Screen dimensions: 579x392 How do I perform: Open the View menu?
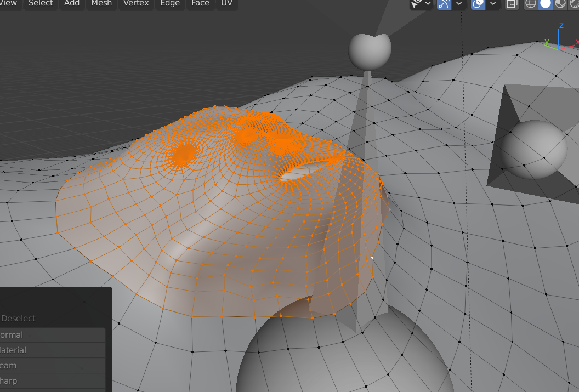click(x=9, y=3)
